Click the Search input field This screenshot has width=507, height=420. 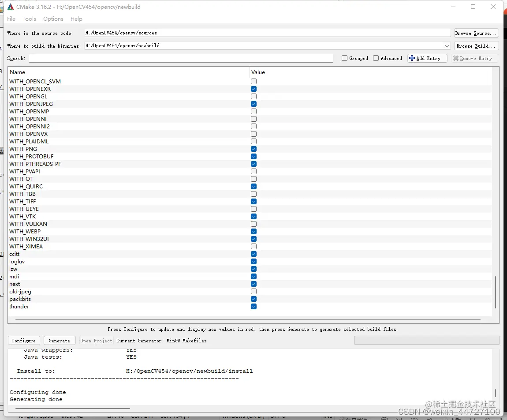[x=181, y=58]
